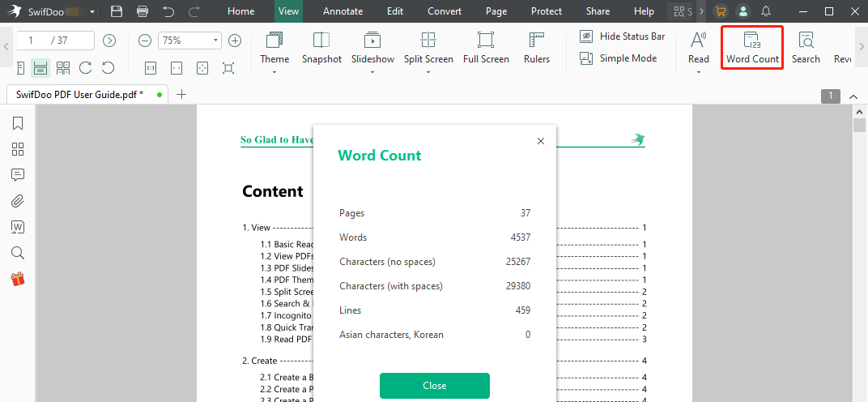This screenshot has width=868, height=402.
Task: Rotate the page clockwise
Action: point(85,67)
